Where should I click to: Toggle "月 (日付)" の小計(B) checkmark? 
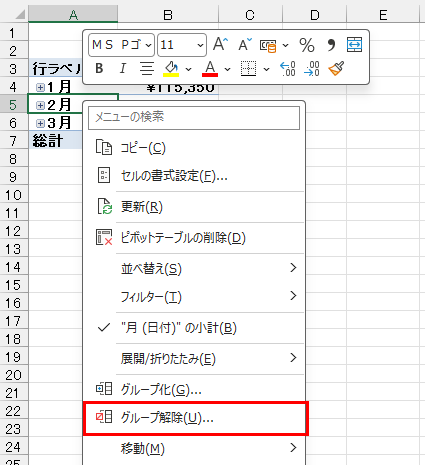[x=194, y=328]
